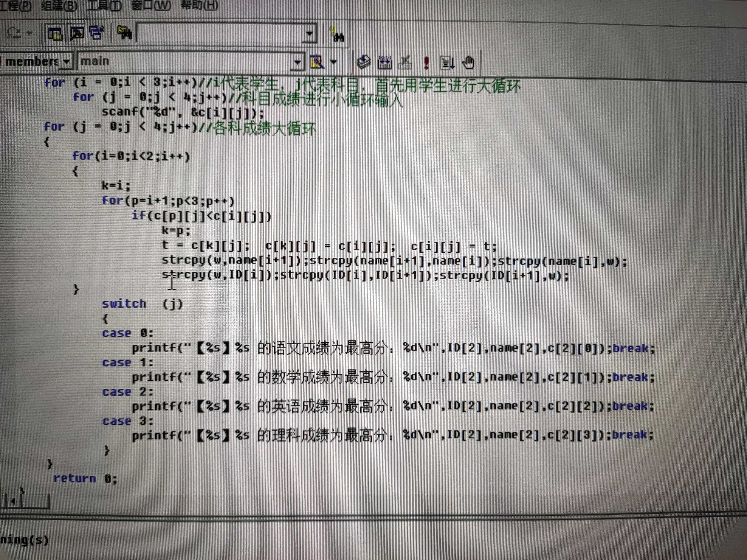Click the 数学成绩 printf line
The image size is (747, 560).
(393, 377)
